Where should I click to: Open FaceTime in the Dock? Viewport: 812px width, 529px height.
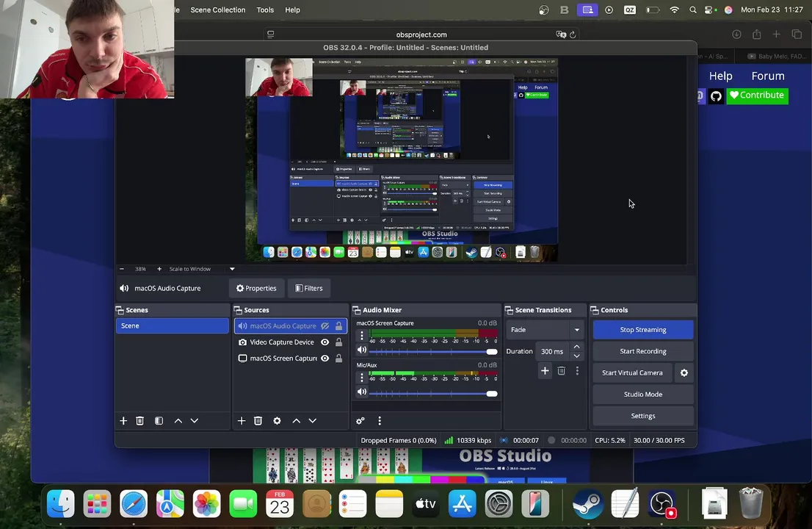click(x=243, y=503)
